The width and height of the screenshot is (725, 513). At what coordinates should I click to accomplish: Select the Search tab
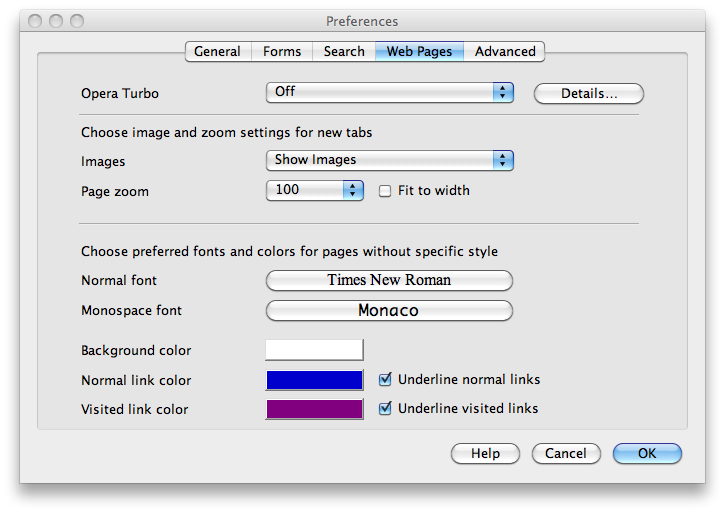coord(344,51)
